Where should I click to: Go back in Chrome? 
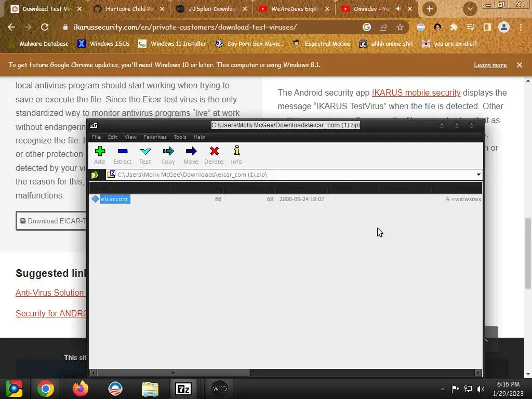coord(11,27)
